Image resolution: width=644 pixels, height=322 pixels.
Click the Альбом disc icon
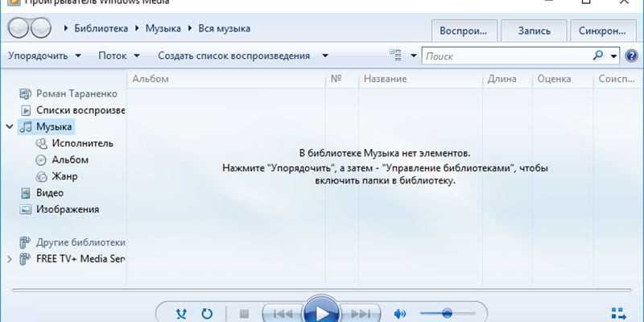pos(41,159)
